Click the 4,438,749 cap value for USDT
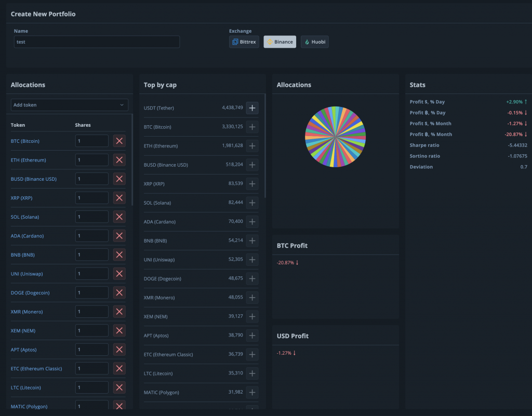The image size is (532, 416). (232, 108)
